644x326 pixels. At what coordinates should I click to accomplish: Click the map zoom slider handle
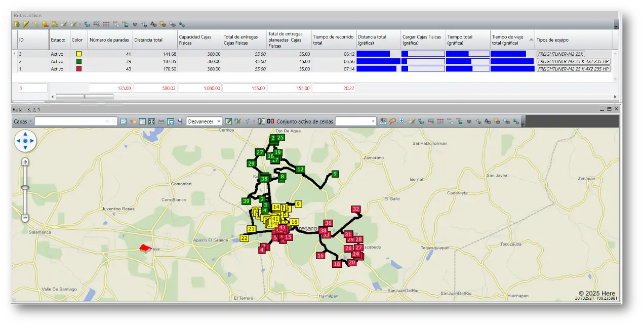coord(25,187)
